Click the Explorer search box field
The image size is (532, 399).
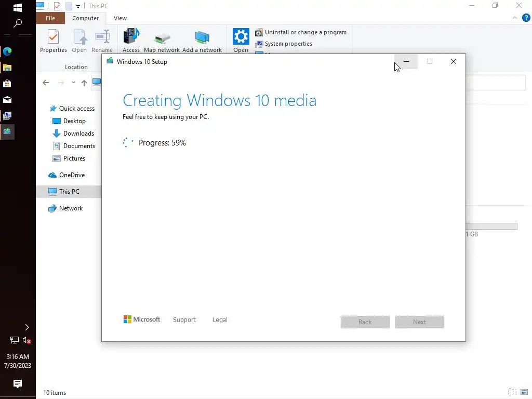tap(495, 83)
